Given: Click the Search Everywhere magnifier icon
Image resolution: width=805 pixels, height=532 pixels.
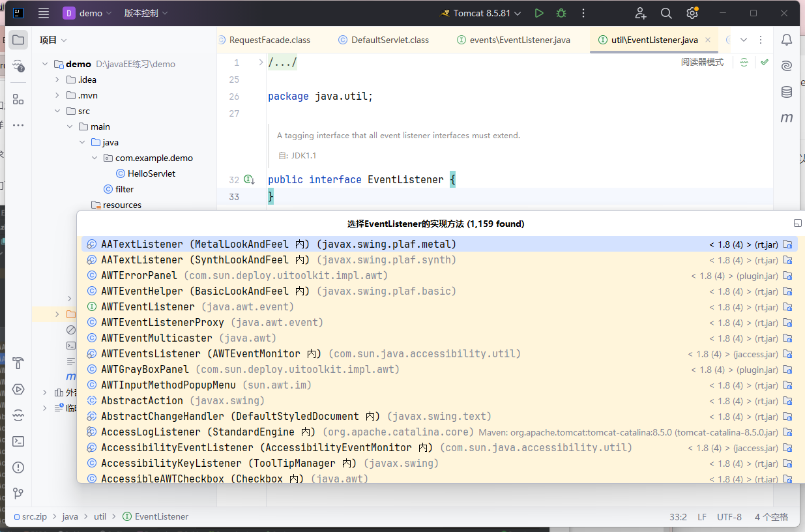Looking at the screenshot, I should 666,13.
